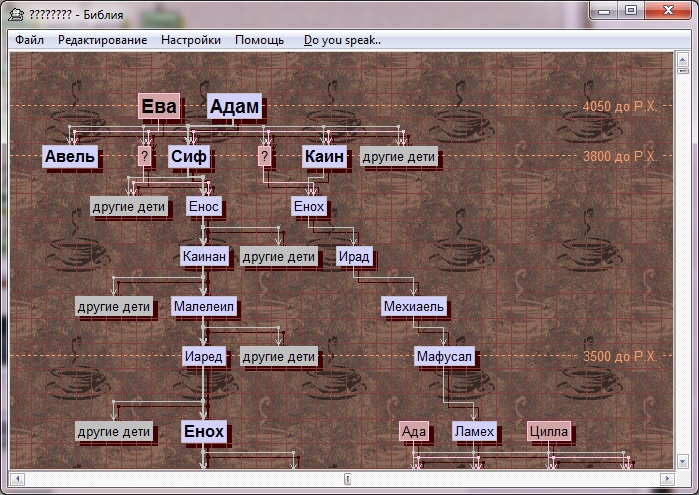Click the unknown '?' spouse next to Авель

click(145, 157)
